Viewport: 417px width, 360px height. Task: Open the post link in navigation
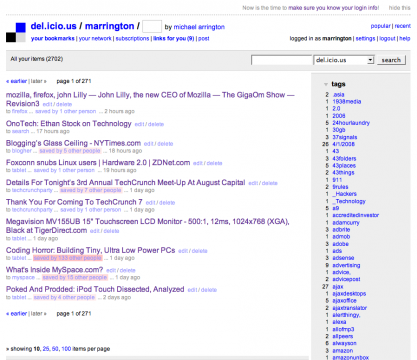204,39
